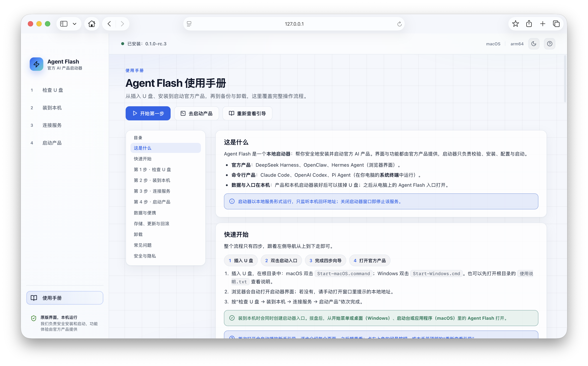Open the share sheet icon
The width and height of the screenshot is (588, 366).
tap(529, 24)
